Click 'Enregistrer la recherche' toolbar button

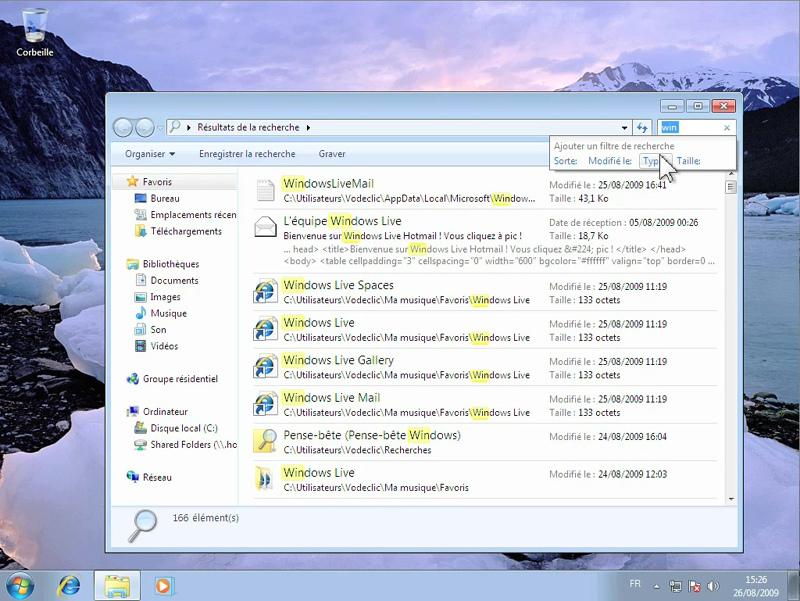247,154
